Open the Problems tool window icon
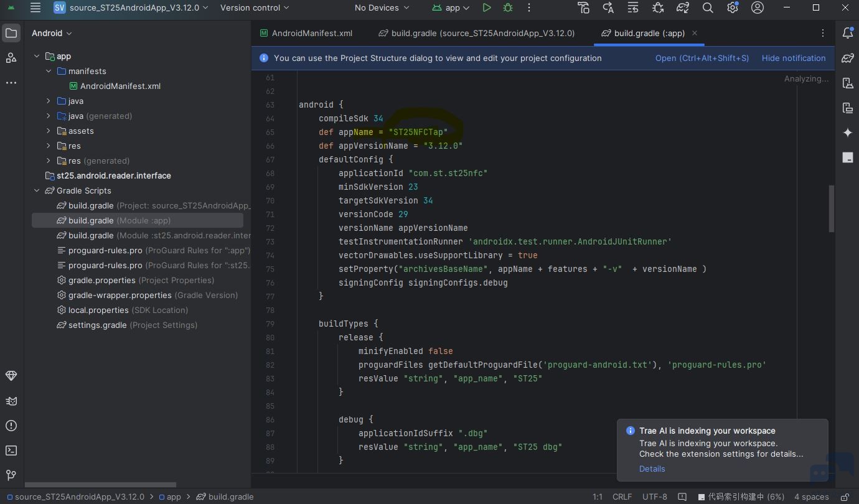 pyautogui.click(x=11, y=426)
